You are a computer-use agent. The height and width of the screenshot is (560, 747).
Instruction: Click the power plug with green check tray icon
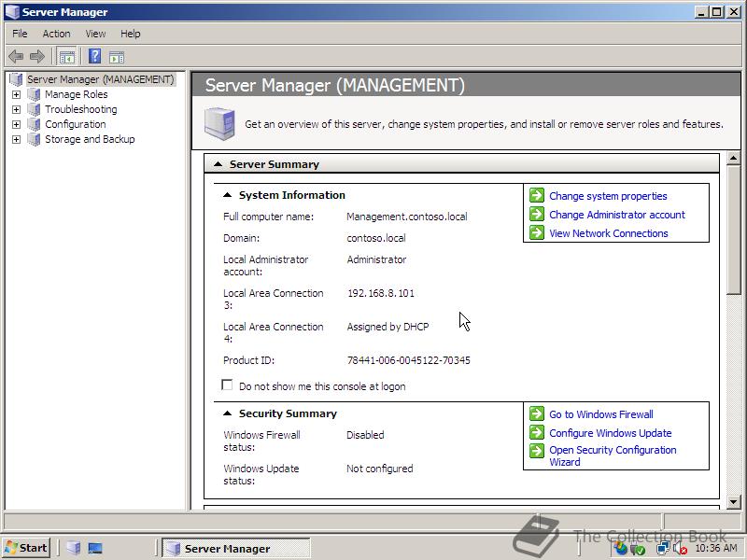(638, 549)
